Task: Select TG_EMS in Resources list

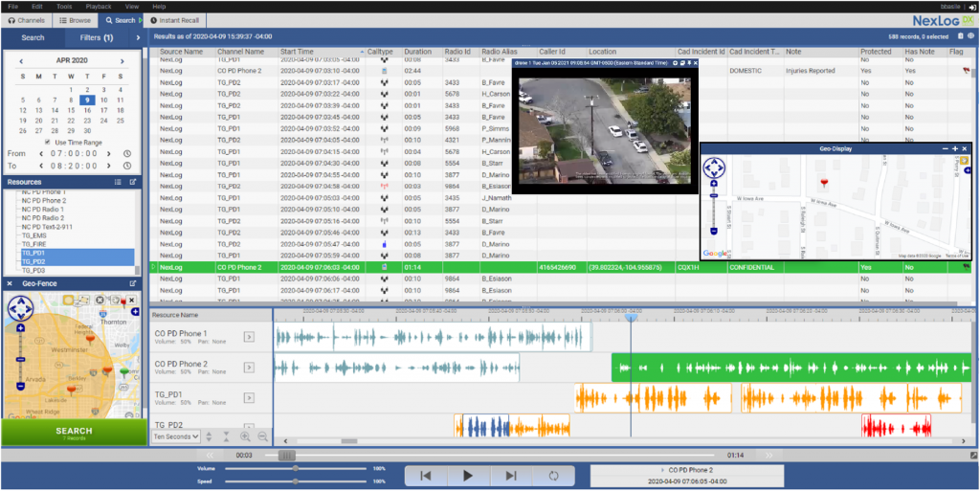Action: point(33,235)
